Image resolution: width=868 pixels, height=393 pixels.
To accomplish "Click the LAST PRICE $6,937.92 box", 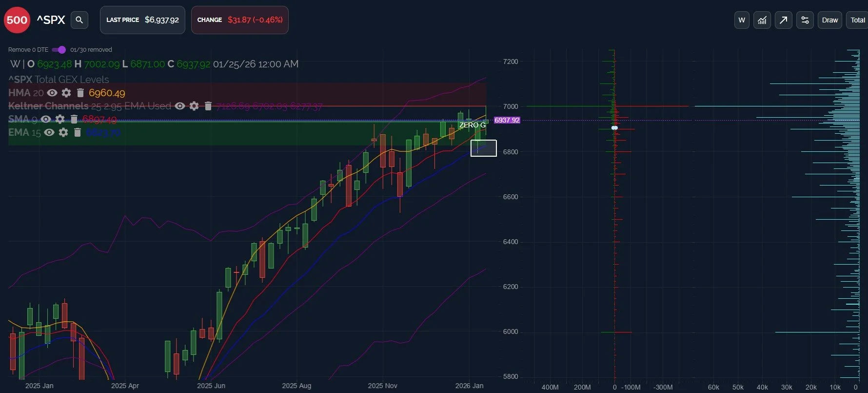I will click(x=142, y=20).
